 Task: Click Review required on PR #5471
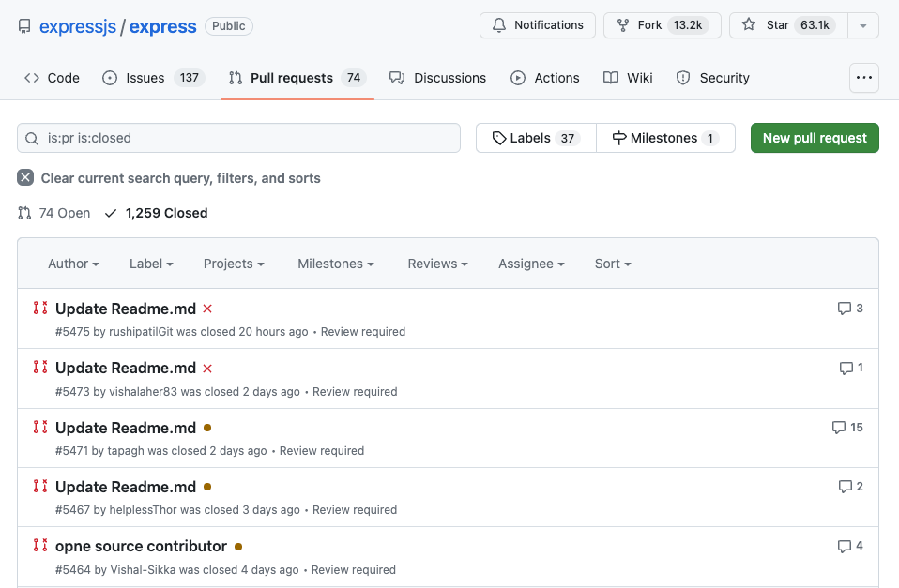click(x=322, y=451)
